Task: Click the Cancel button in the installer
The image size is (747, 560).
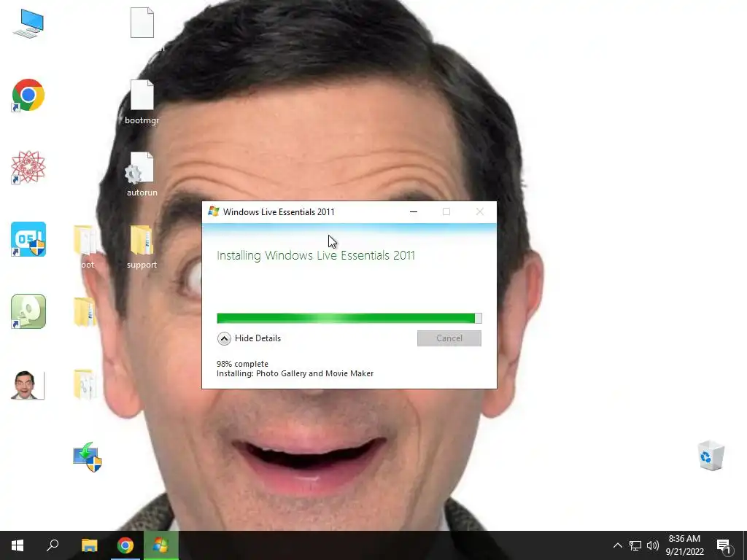Action: click(449, 338)
